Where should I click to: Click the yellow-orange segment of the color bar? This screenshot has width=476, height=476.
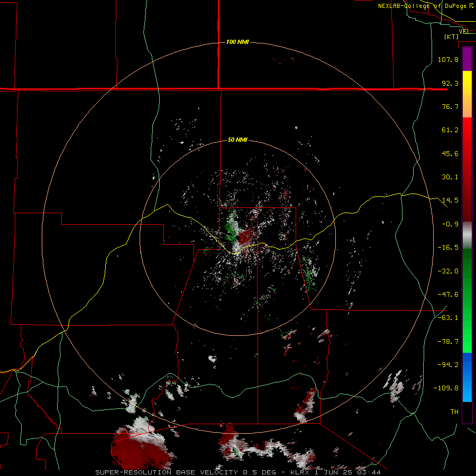point(467,94)
